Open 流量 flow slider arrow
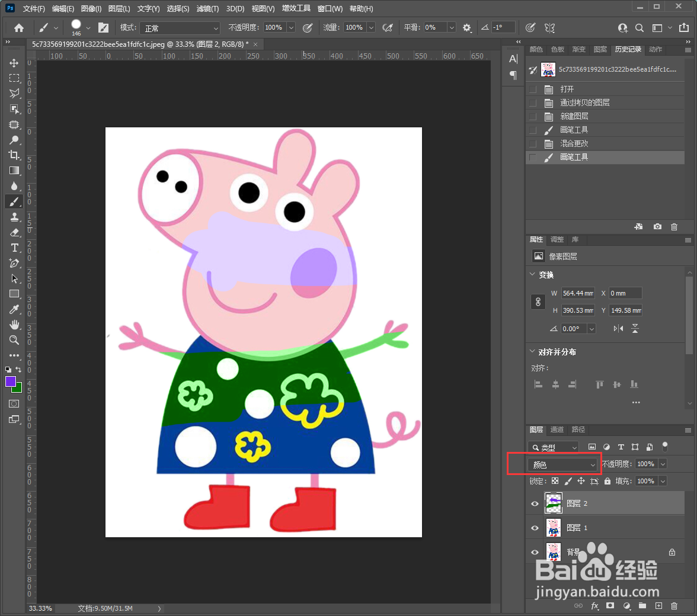 [x=371, y=27]
